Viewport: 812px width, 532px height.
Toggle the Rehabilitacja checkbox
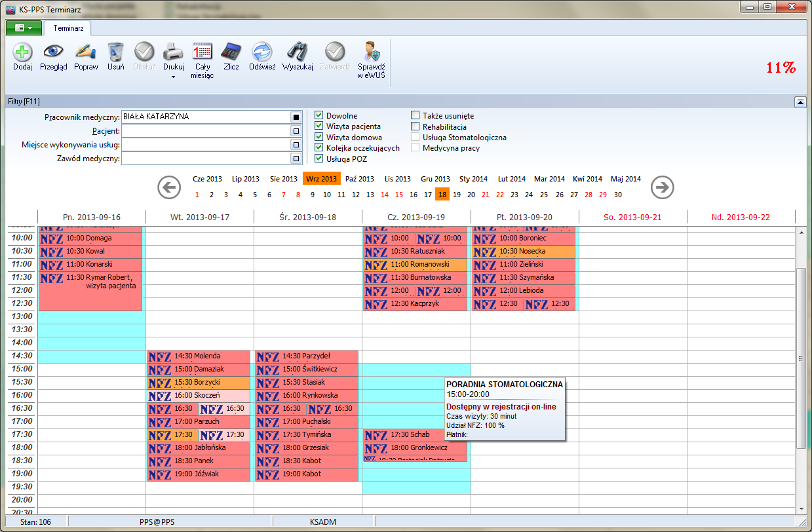click(416, 126)
